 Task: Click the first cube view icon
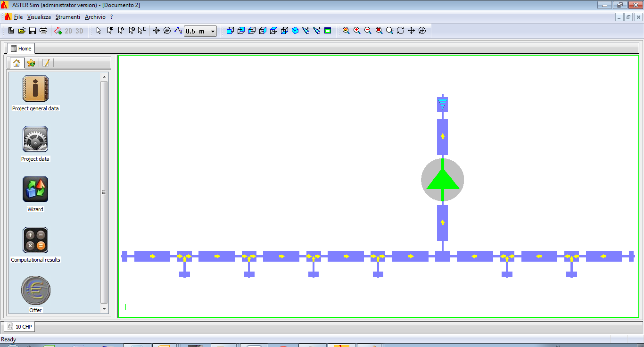(230, 31)
